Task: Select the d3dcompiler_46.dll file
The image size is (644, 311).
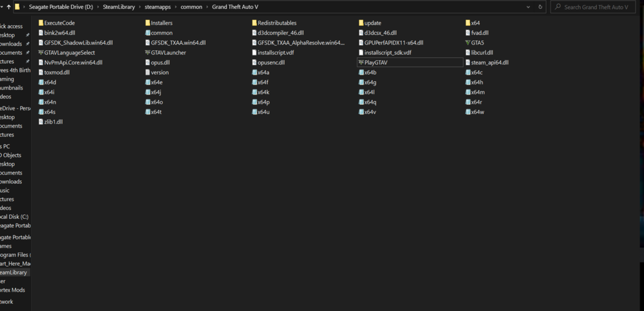Action: 278,33
